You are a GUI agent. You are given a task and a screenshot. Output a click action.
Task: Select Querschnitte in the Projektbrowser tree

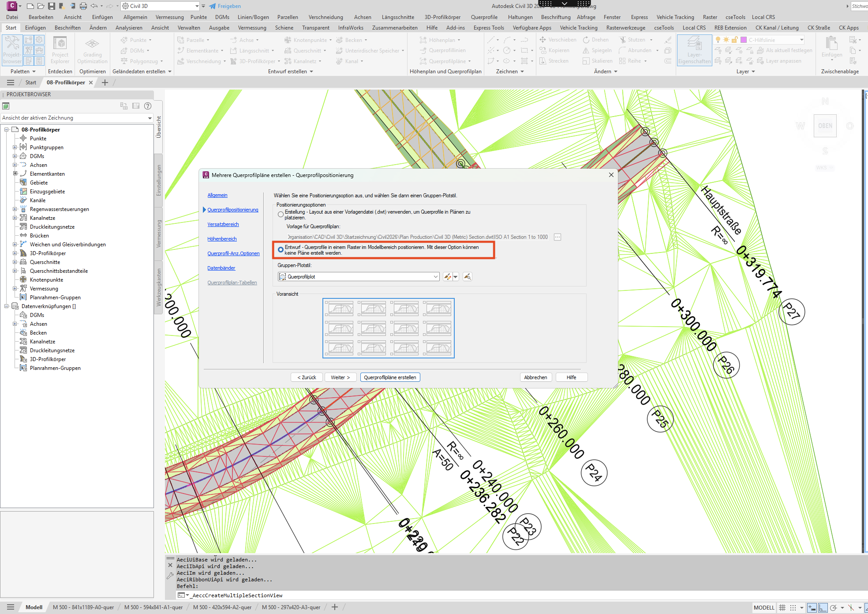pyautogui.click(x=45, y=262)
